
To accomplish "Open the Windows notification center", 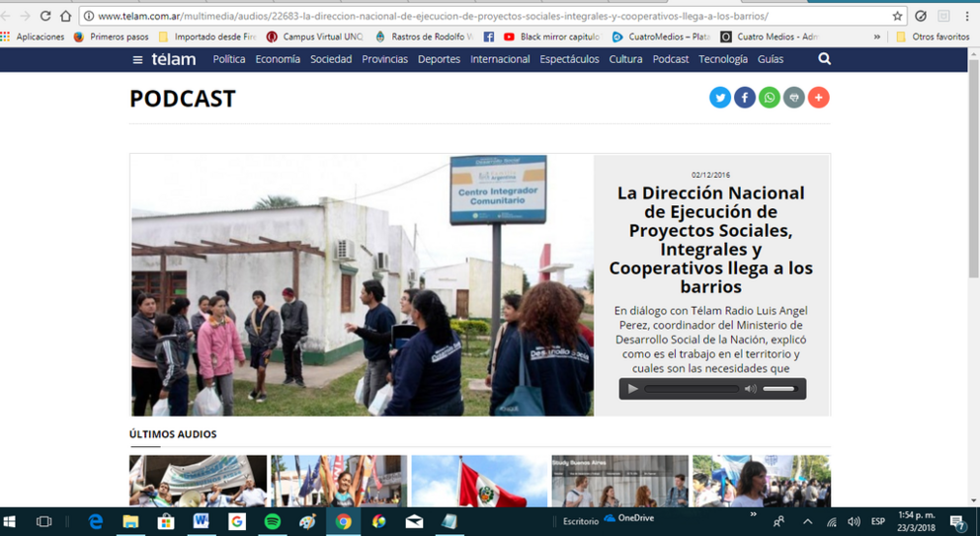I will coord(957,522).
